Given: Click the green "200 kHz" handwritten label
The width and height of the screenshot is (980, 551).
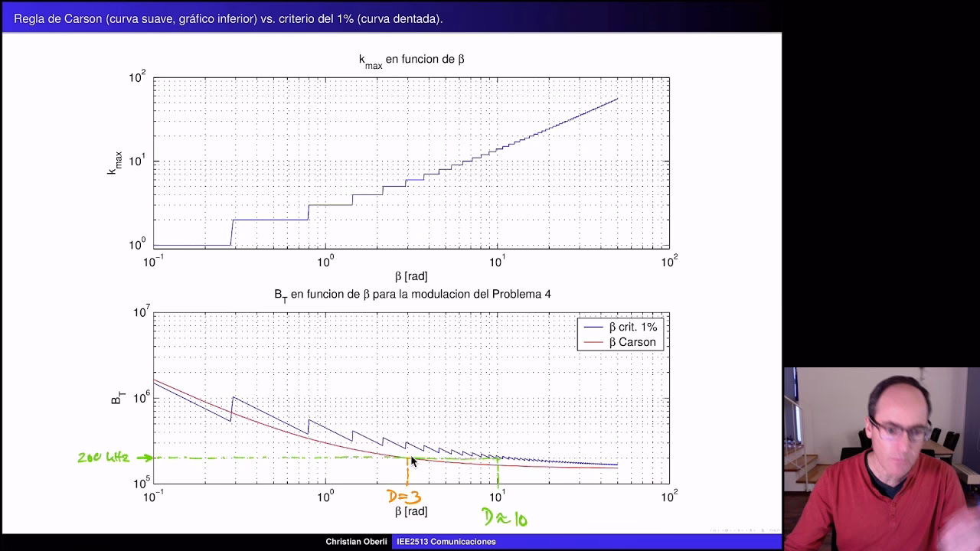Looking at the screenshot, I should (103, 458).
